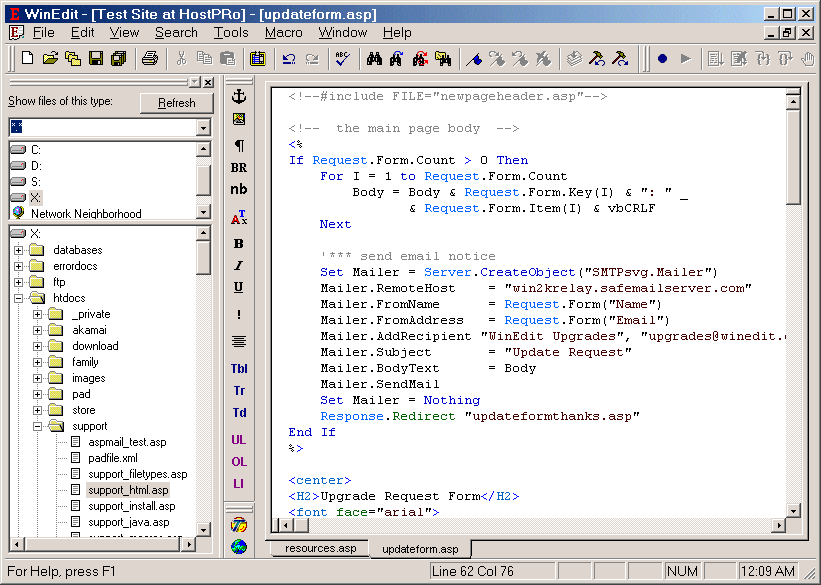Viewport: 821px width, 585px height.
Task: Click the Save file toolbar icon
Action: click(x=96, y=59)
